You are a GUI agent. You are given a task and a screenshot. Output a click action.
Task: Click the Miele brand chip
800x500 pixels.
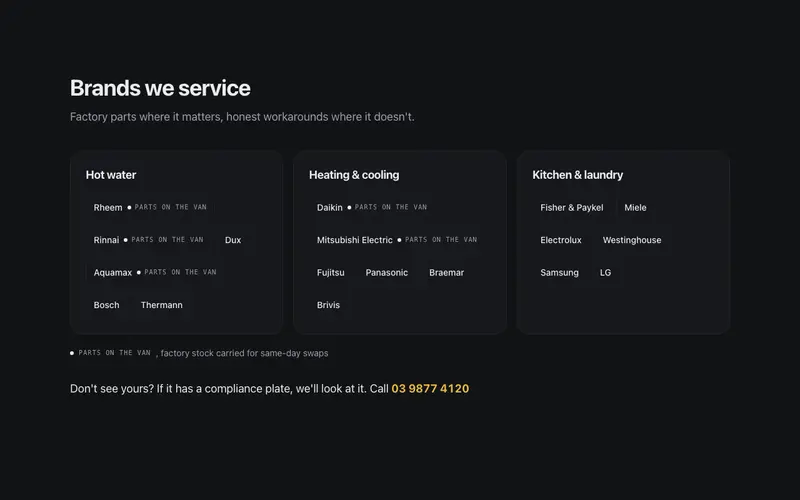pos(635,208)
